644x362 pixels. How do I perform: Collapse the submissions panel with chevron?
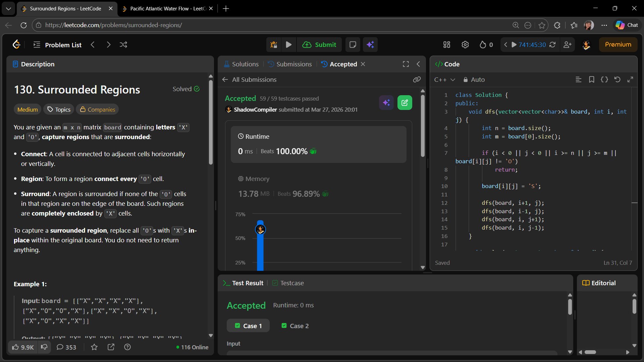tap(418, 64)
